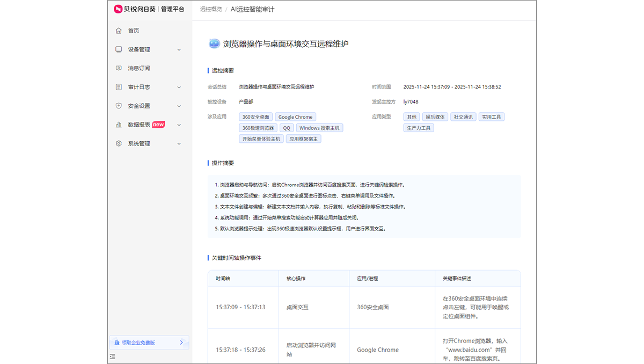Click the 设备管理 monitor icon
This screenshot has height=364, width=644.
tap(118, 49)
